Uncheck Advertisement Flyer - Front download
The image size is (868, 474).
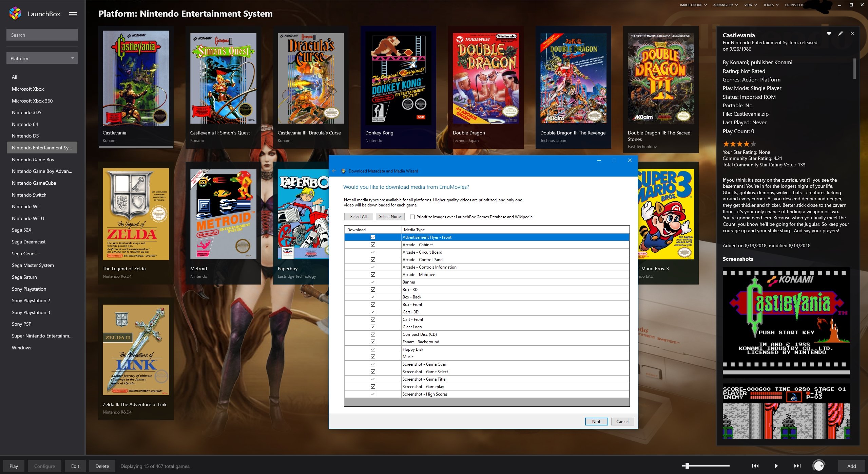coord(373,237)
